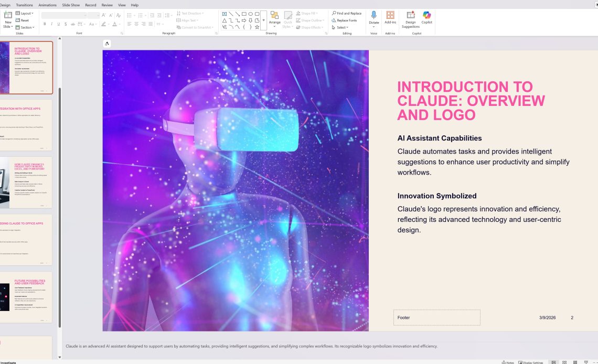This screenshot has width=598, height=364.
Task: Expand the Layout dropdown
Action: 26,13
